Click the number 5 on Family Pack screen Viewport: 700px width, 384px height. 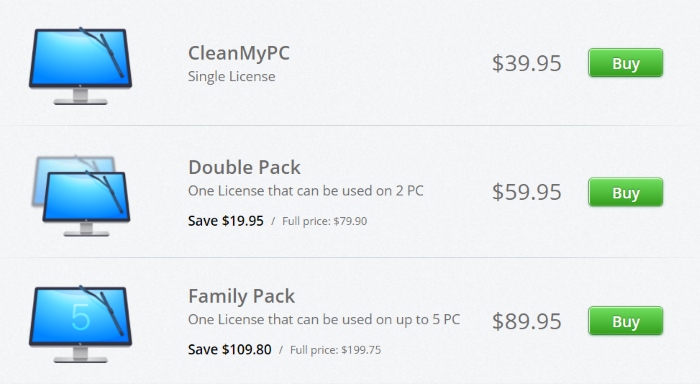coord(81,317)
